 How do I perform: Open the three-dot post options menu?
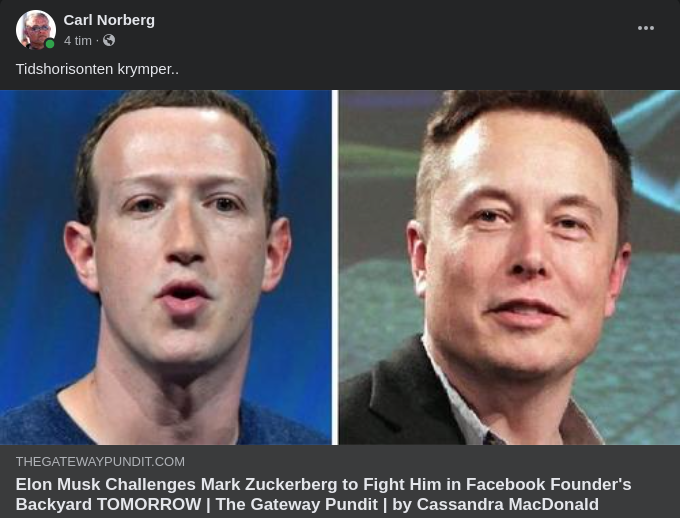646,28
